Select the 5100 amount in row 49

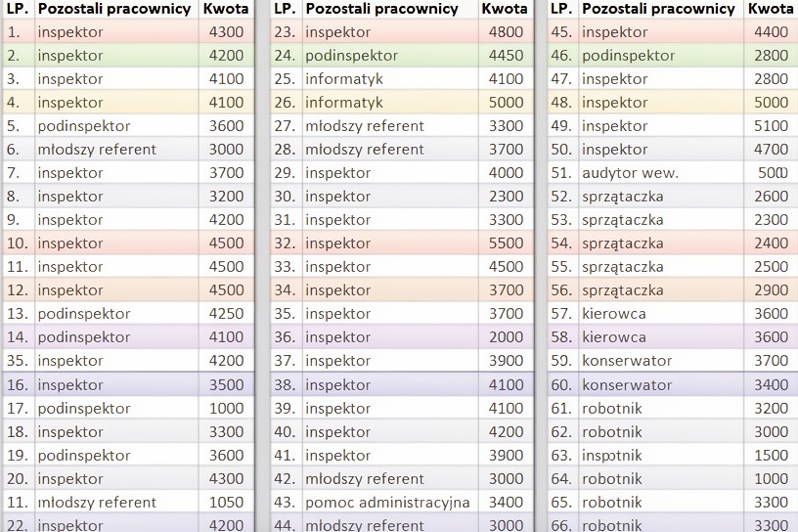click(x=771, y=126)
